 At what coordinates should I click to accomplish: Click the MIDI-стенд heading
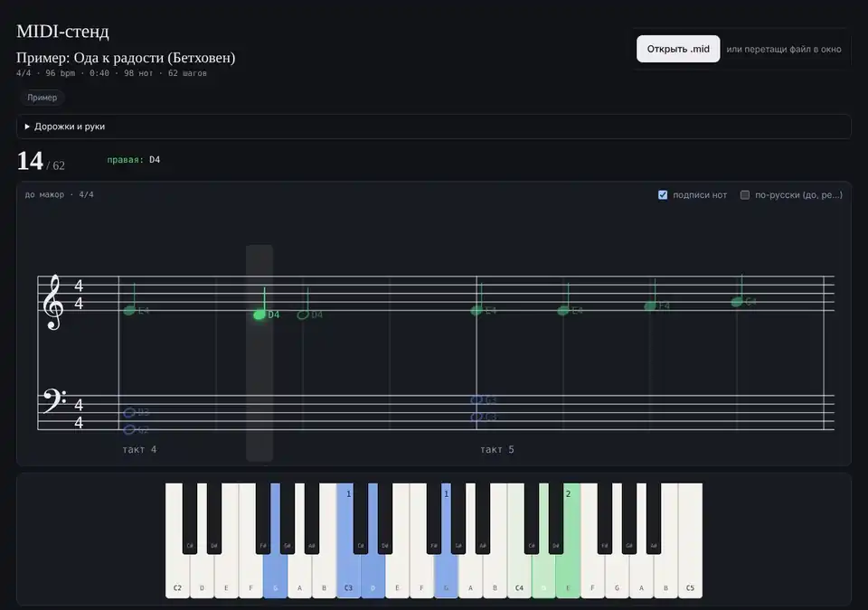click(x=62, y=31)
